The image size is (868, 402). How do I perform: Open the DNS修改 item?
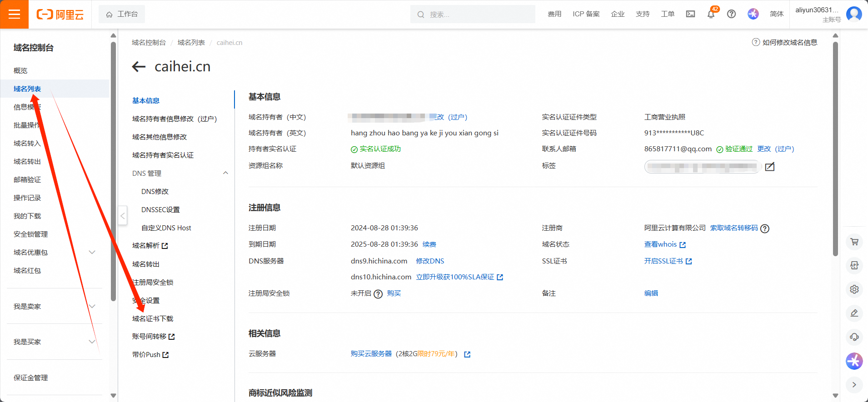tap(155, 191)
